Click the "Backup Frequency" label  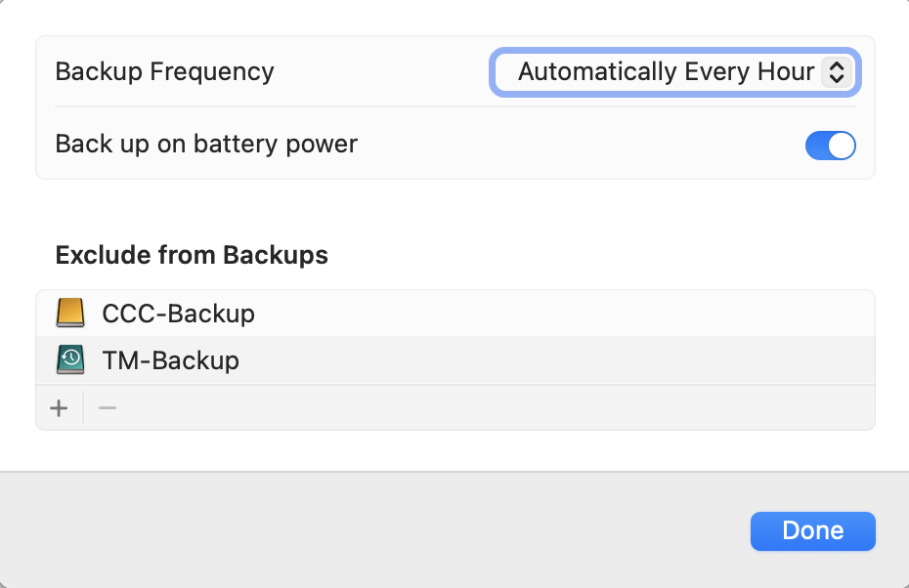[x=164, y=72]
